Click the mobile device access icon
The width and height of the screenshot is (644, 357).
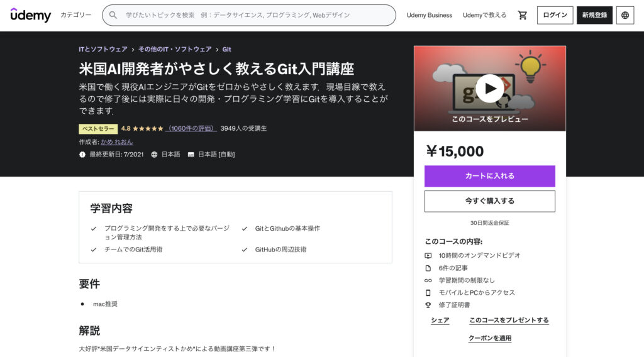click(428, 292)
